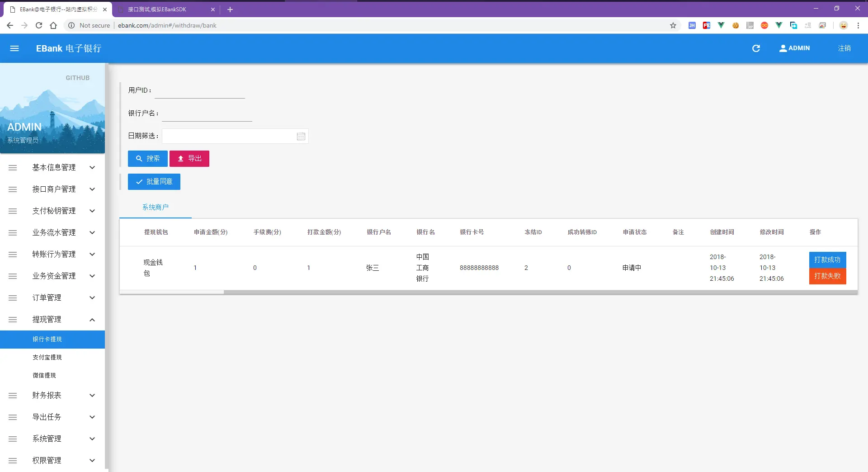Click the list icon beside 转账行为管理
The image size is (868, 472).
tap(13, 255)
